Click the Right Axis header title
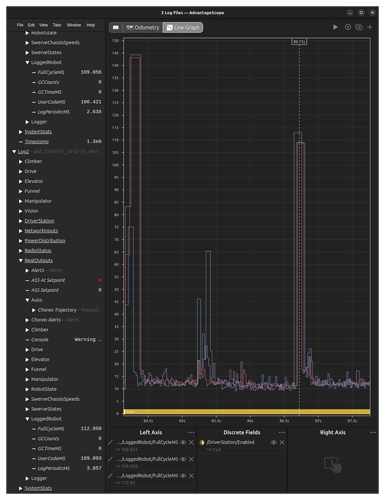This screenshot has height=500, width=385. point(333,432)
